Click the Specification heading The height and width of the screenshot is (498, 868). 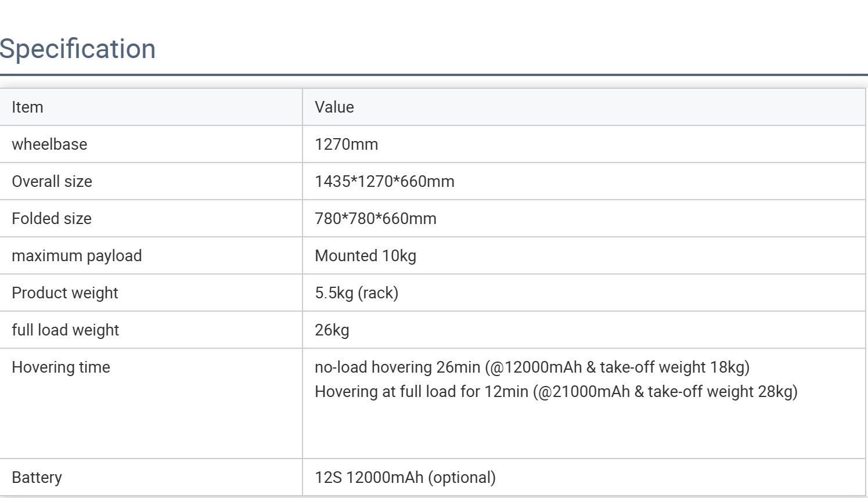[78, 49]
